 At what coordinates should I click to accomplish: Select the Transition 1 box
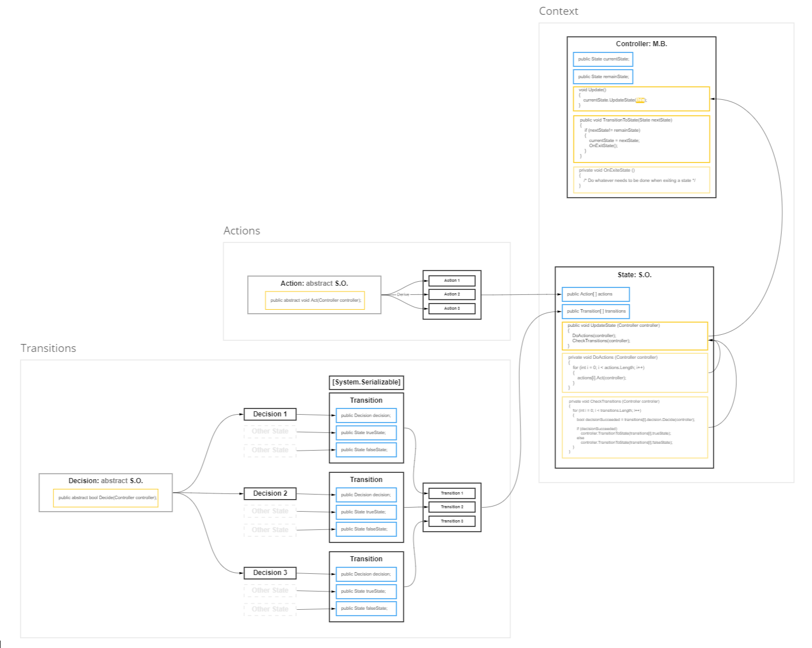pyautogui.click(x=452, y=493)
